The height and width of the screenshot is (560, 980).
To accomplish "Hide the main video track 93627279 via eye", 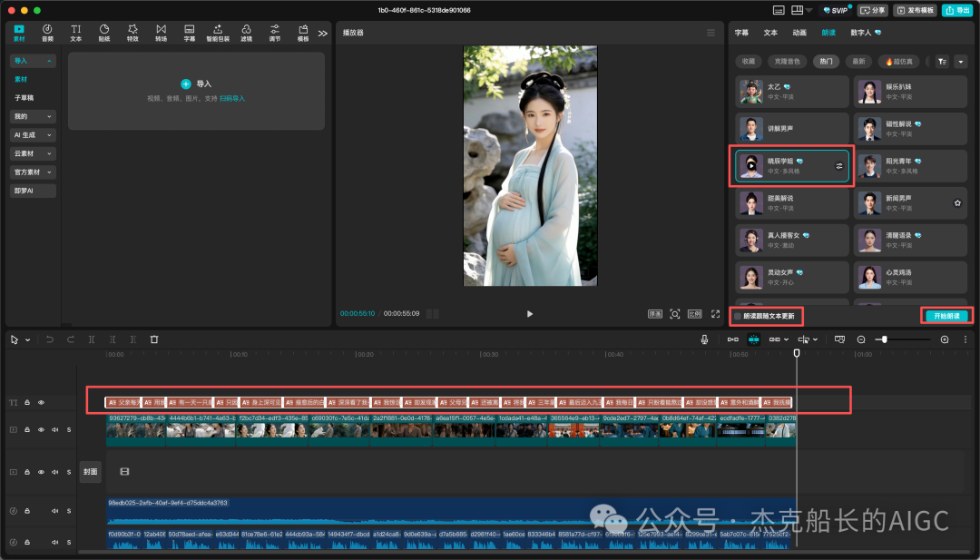I will coord(41,430).
